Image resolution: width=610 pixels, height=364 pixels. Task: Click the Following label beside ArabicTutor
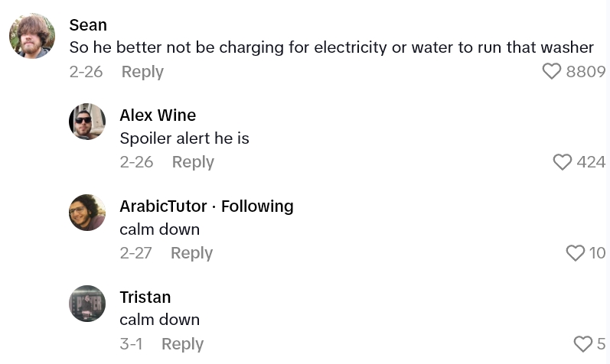coord(256,206)
